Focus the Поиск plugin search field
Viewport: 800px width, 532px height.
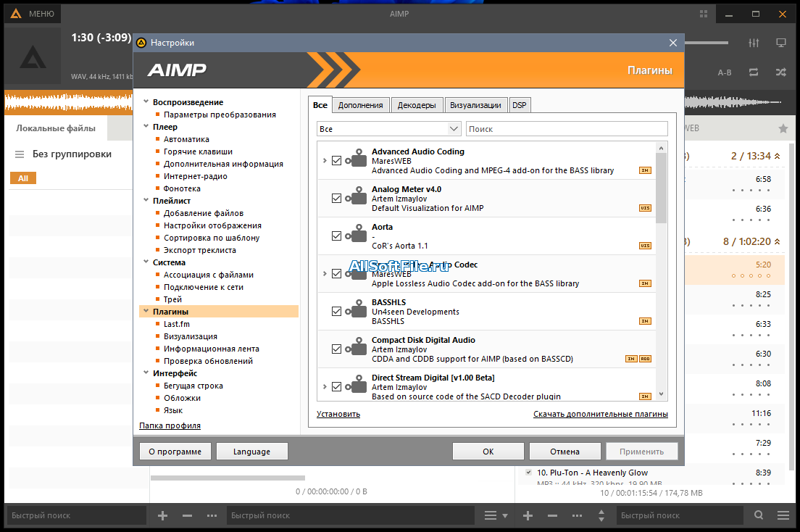pyautogui.click(x=567, y=129)
